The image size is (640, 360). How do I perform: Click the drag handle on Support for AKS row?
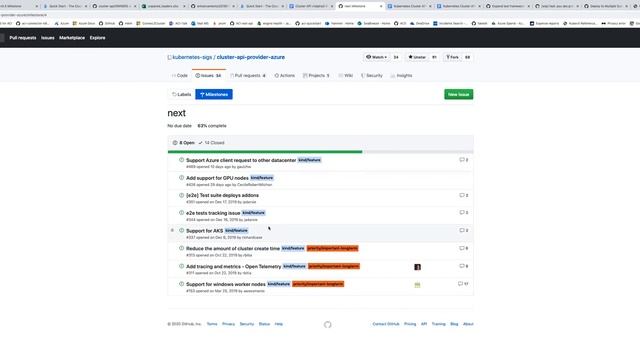[x=172, y=231]
